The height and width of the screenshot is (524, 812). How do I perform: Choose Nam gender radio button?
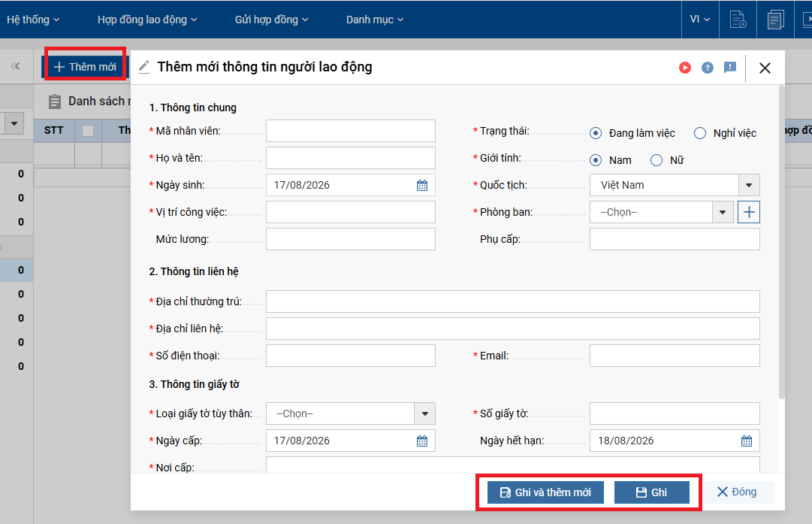click(596, 160)
